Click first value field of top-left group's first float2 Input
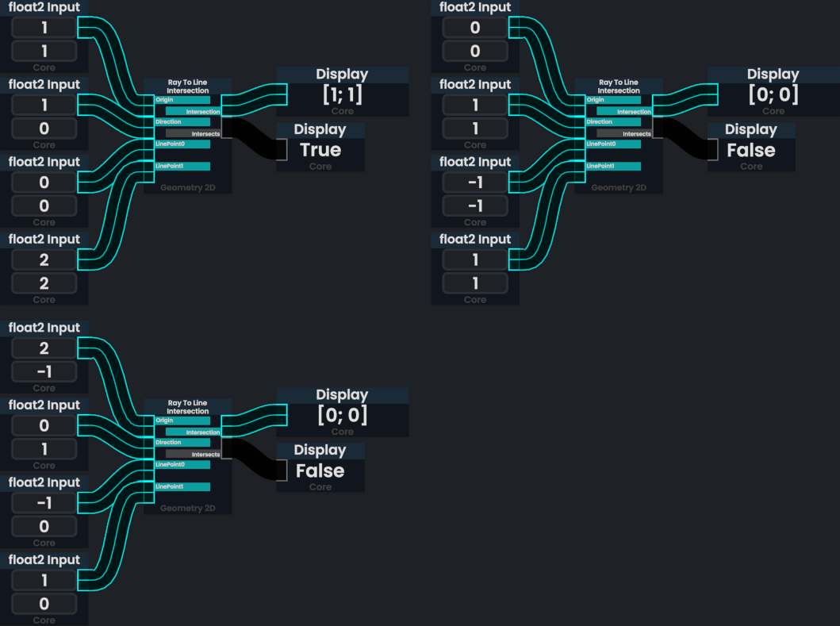840x626 pixels. (x=44, y=28)
